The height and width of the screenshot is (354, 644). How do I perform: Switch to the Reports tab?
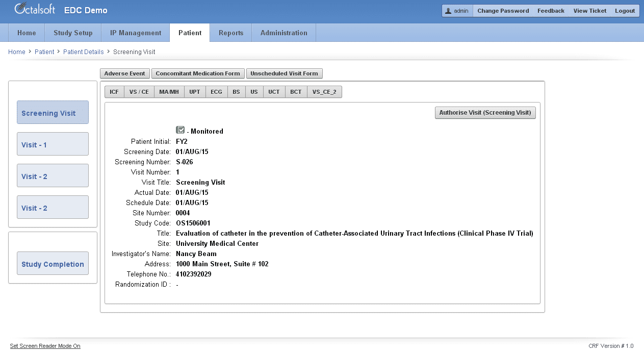(231, 33)
